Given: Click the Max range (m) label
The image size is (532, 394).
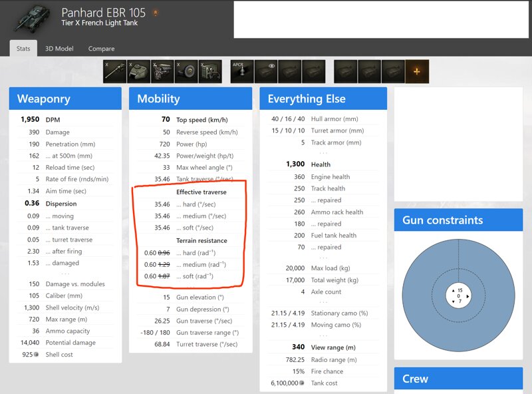Looking at the screenshot, I should pyautogui.click(x=66, y=319).
